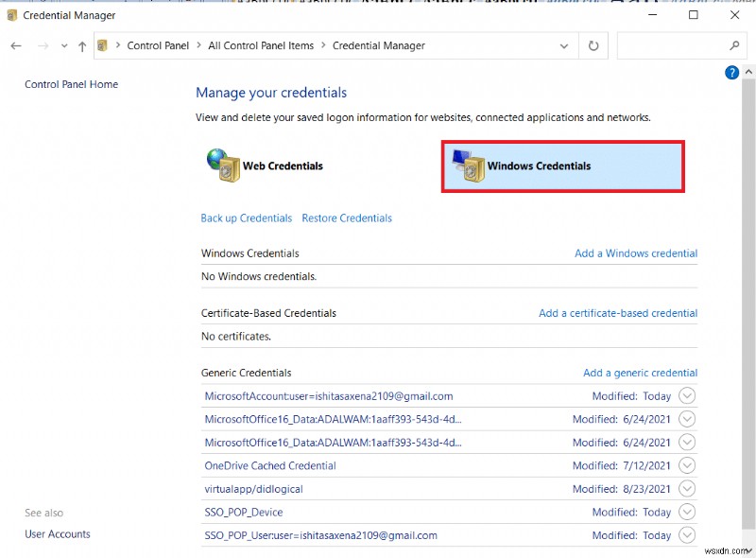The height and width of the screenshot is (558, 756).
Task: Click the Back up Credentials link
Action: click(x=246, y=218)
